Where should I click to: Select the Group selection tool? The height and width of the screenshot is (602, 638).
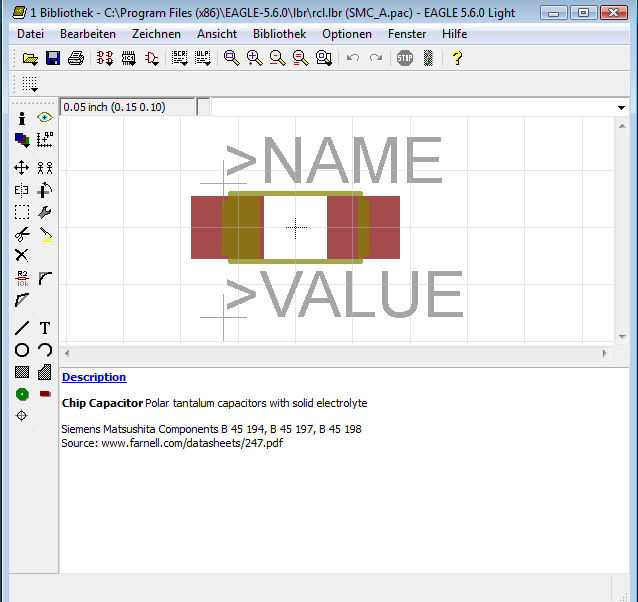tap(22, 212)
